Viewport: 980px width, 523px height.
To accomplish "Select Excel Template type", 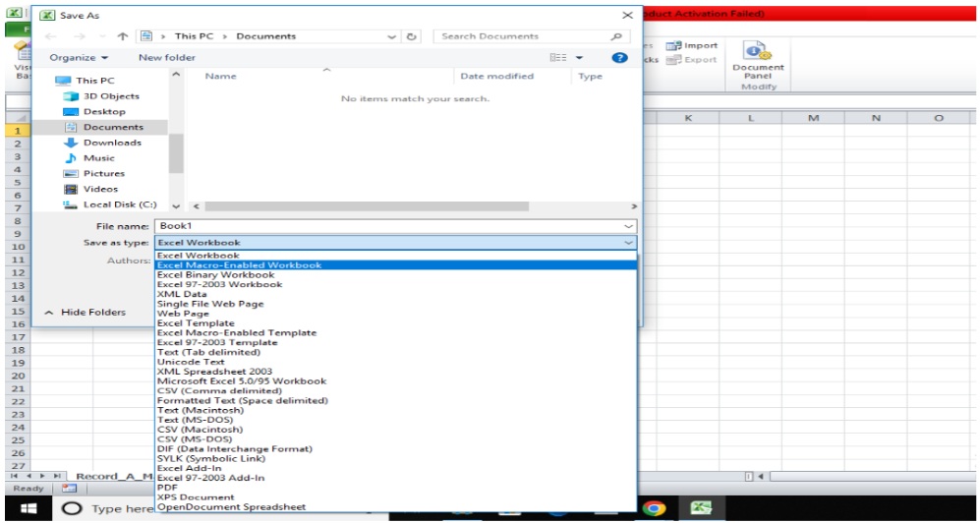I will [x=395, y=323].
